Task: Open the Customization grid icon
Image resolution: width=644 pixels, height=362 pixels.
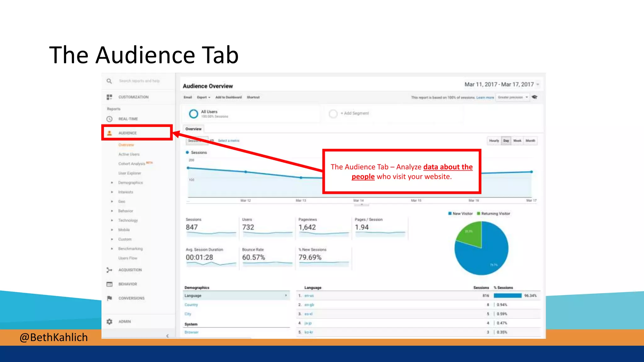Action: 109,97
